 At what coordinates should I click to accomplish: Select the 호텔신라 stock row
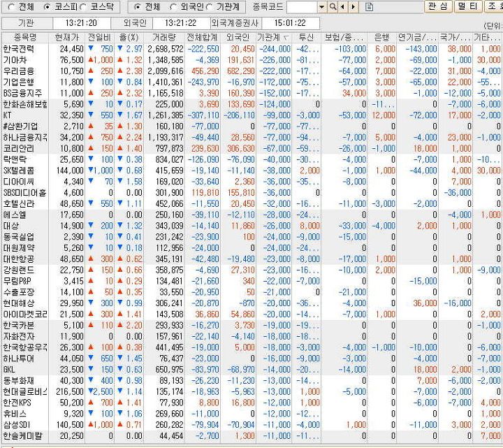click(251, 203)
